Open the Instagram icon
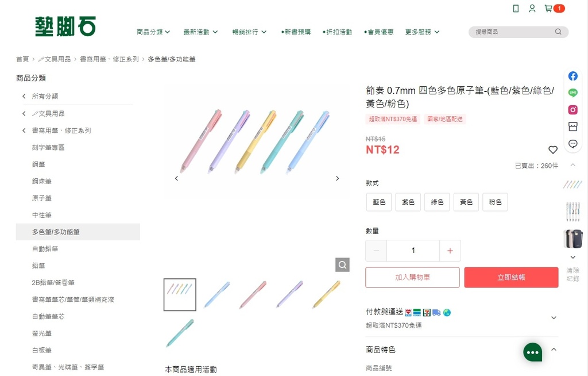588x376 pixels. [x=573, y=110]
